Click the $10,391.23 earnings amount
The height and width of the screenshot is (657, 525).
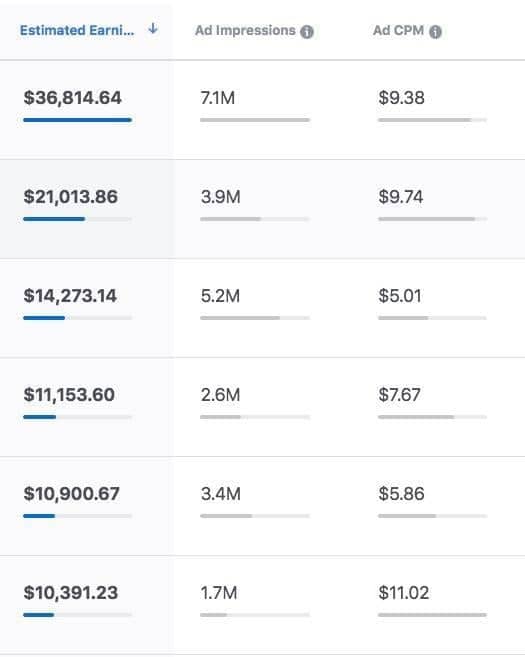[71, 592]
